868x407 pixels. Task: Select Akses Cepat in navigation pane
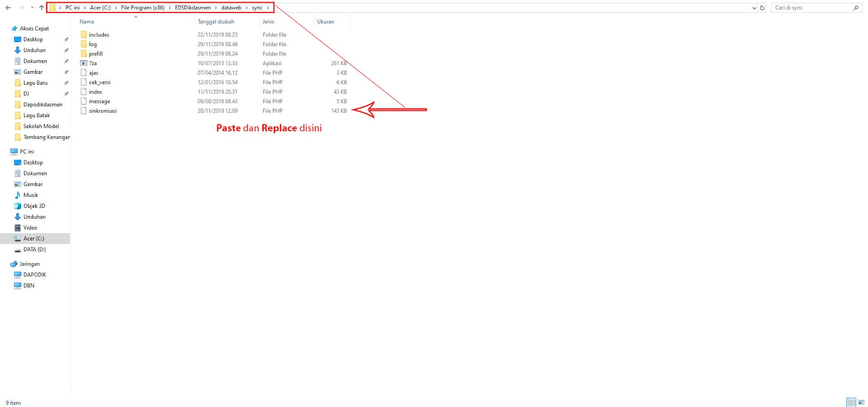click(x=34, y=28)
